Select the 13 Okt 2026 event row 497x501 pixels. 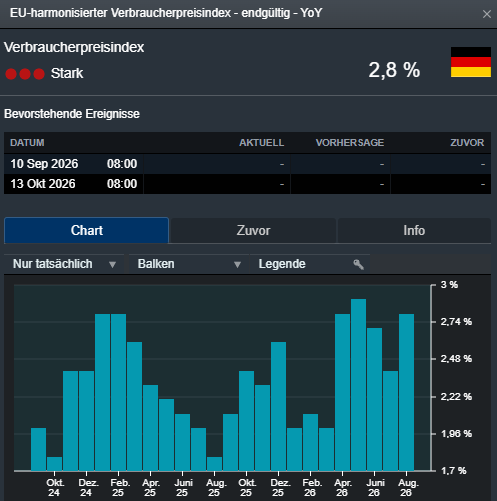(247, 184)
